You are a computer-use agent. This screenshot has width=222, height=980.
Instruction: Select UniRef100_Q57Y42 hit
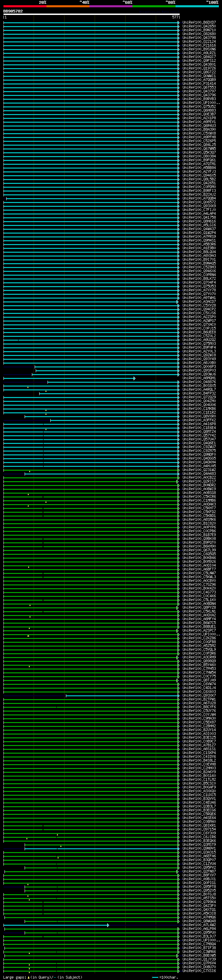(199, 436)
